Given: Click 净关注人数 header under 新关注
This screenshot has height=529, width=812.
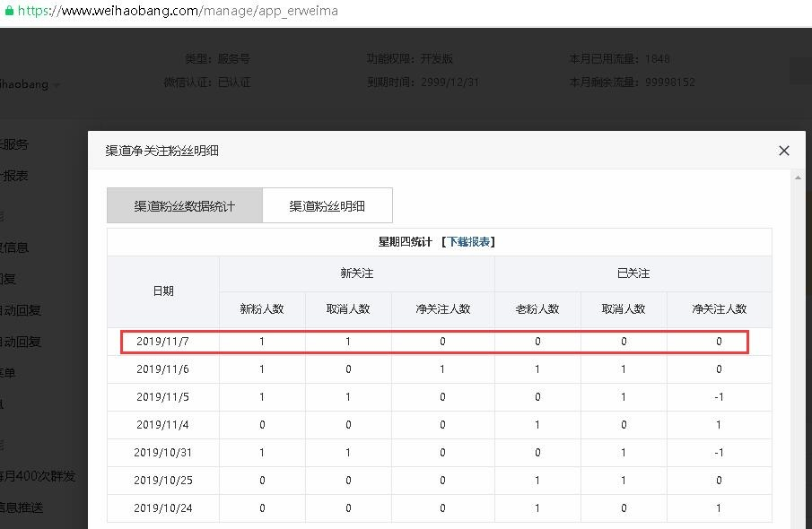Looking at the screenshot, I should [x=442, y=309].
